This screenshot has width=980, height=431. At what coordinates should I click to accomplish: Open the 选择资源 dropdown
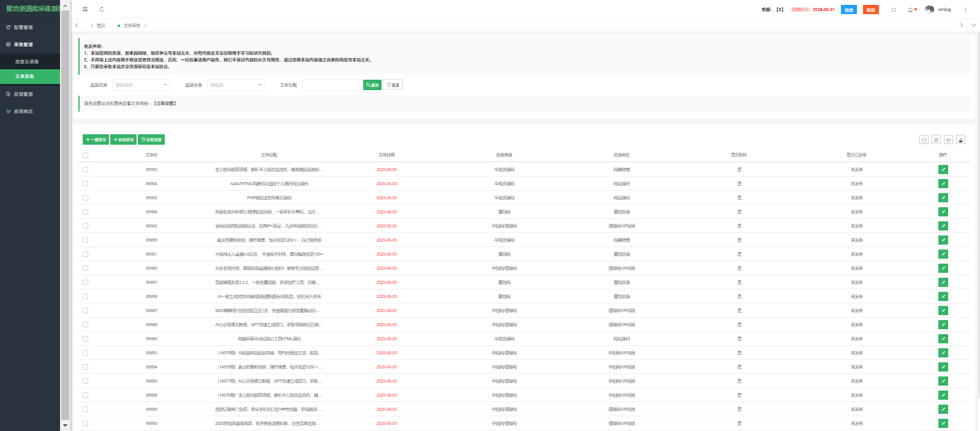click(141, 85)
